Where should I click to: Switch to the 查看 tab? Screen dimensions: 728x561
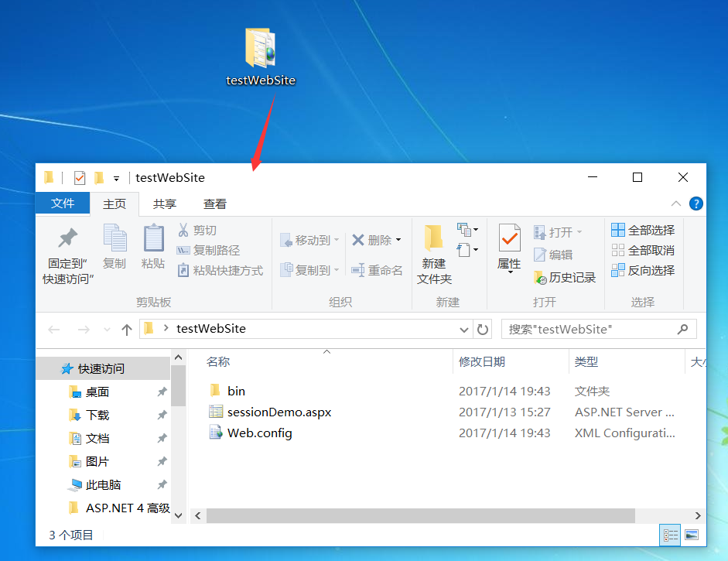point(214,204)
